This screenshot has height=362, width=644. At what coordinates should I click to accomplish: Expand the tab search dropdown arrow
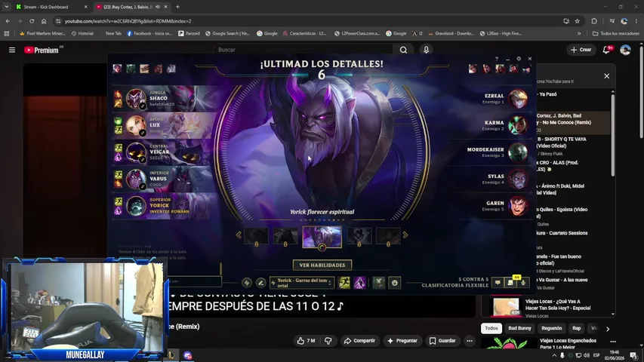[x=7, y=7]
